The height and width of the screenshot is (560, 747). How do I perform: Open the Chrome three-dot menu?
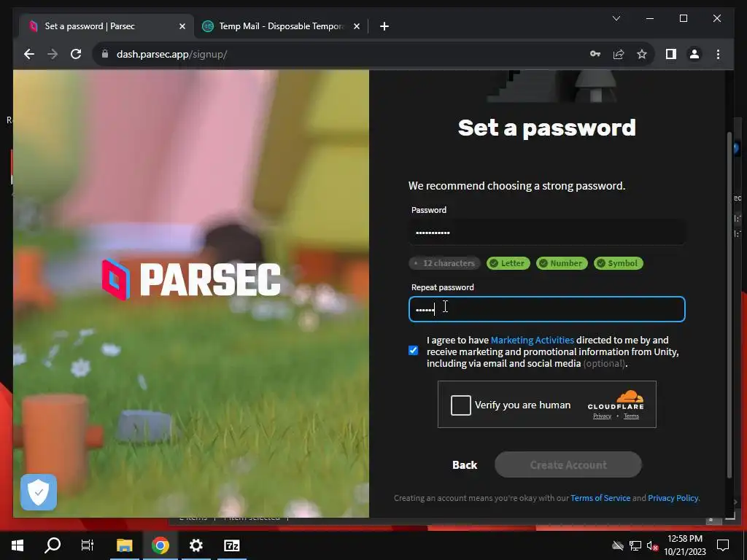pos(718,54)
